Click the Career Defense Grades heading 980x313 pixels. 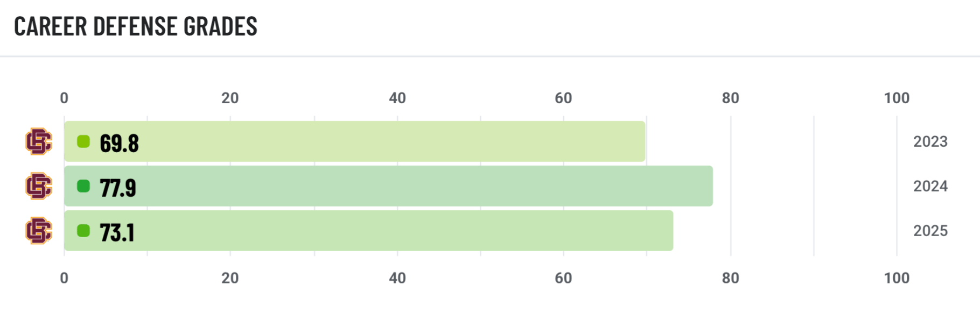(136, 26)
